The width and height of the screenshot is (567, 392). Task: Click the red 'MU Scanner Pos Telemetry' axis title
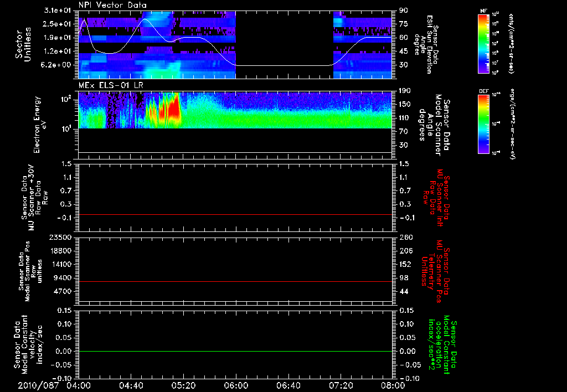435,271
